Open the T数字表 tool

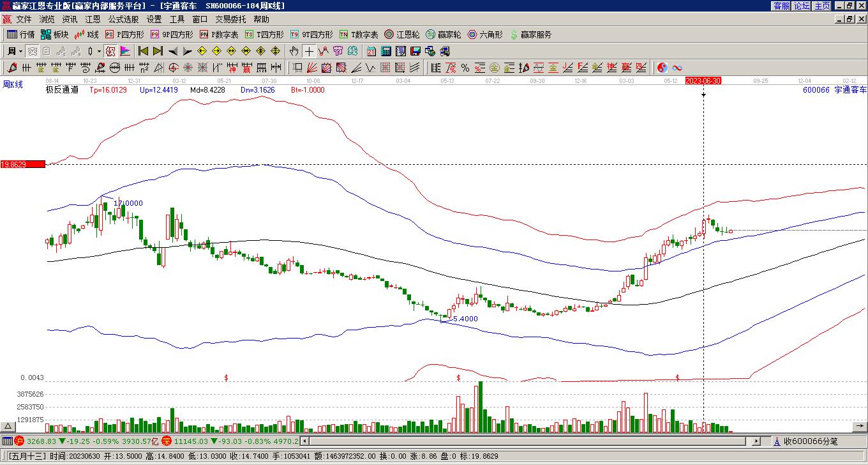click(359, 34)
